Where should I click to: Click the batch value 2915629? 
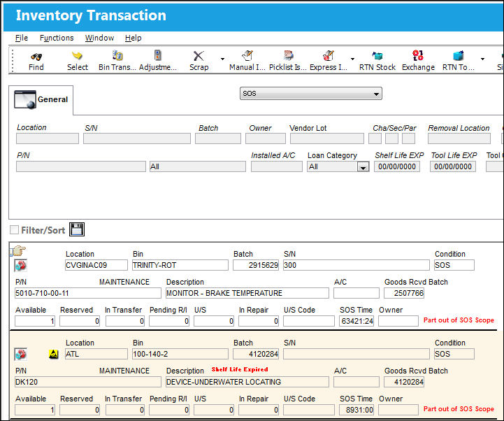pyautogui.click(x=256, y=265)
